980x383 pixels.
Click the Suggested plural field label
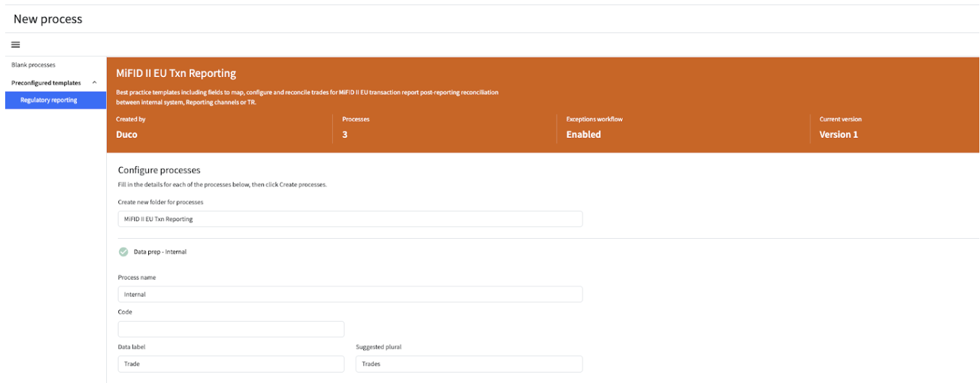379,347
